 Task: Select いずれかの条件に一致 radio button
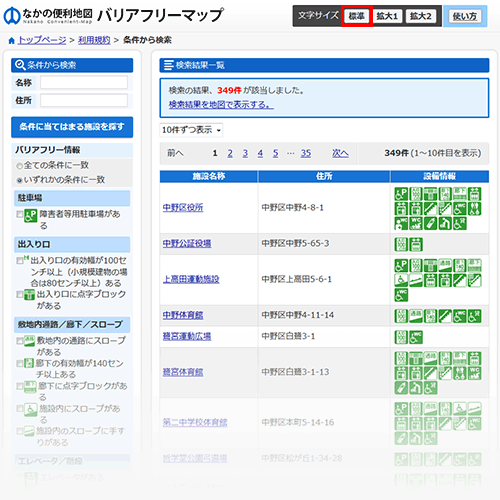(19, 180)
